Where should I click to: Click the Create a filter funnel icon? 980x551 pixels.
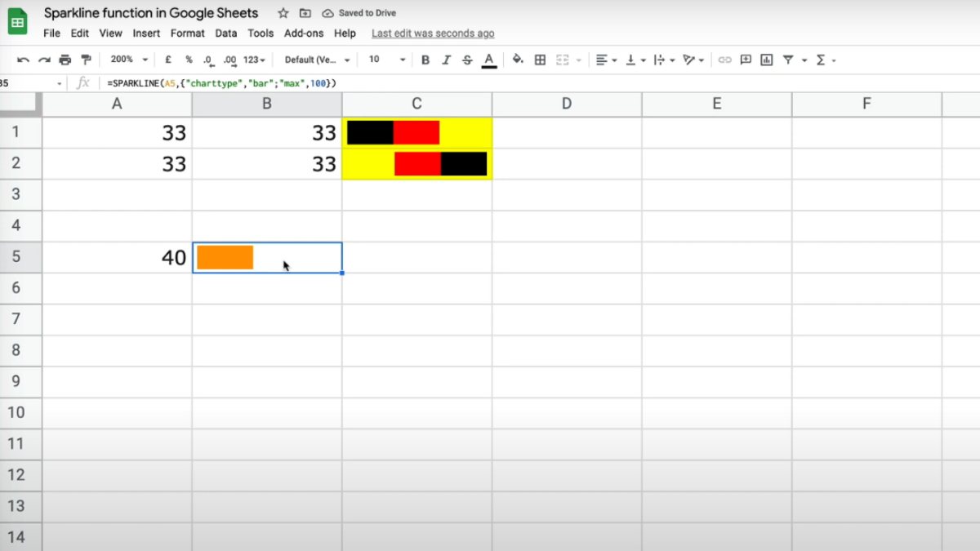pos(788,60)
